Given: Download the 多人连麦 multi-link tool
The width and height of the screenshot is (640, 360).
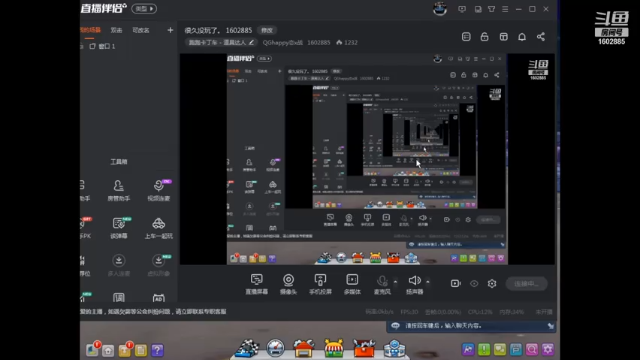Looking at the screenshot, I should tap(118, 266).
